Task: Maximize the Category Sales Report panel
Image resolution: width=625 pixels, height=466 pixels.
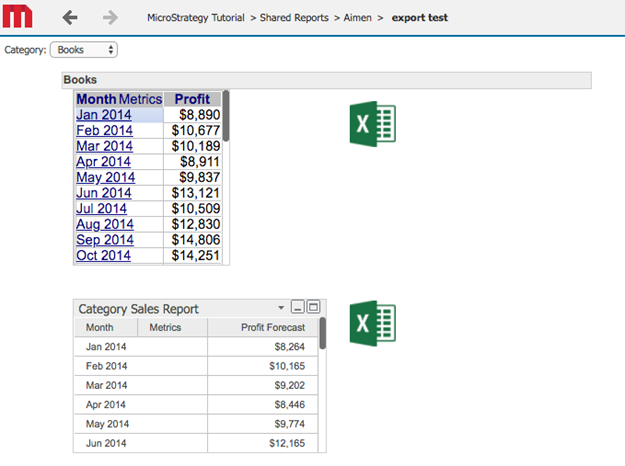Action: click(x=312, y=308)
